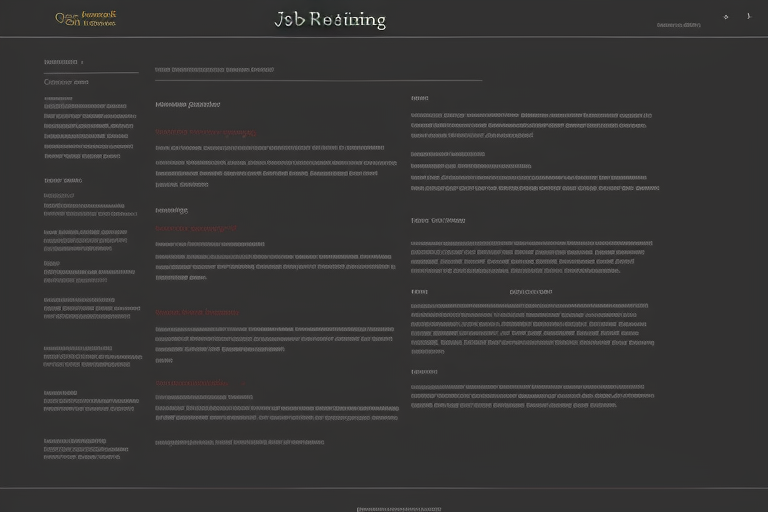Click the topmost heading in the right column
Viewport: 768px width, 512px height.
pos(419,98)
